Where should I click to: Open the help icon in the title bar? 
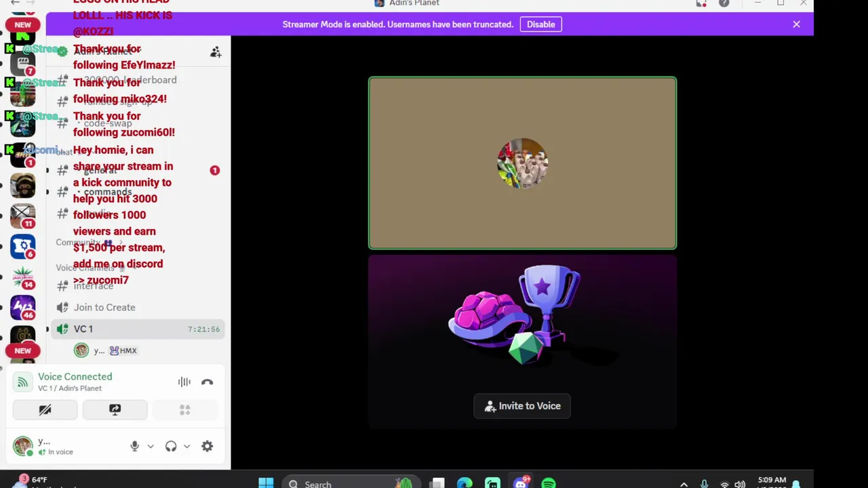pos(724,3)
